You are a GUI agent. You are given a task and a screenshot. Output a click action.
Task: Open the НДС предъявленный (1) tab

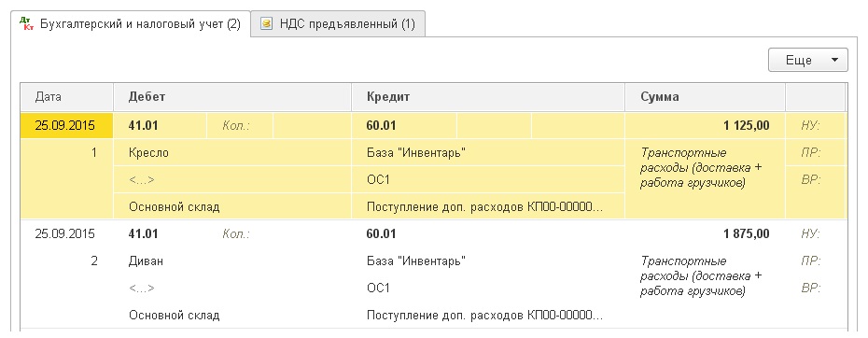338,24
